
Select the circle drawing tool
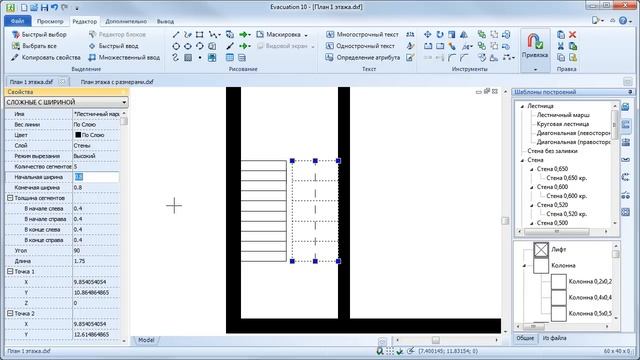tap(176, 46)
